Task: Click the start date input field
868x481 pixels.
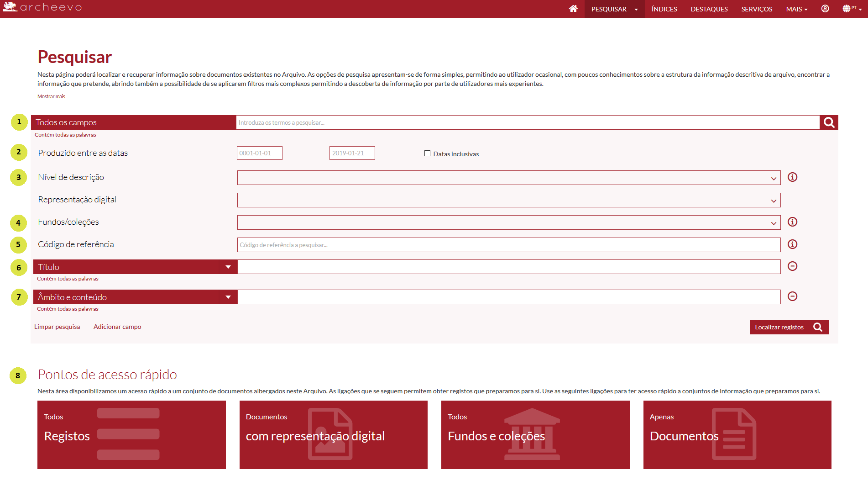Action: (259, 153)
